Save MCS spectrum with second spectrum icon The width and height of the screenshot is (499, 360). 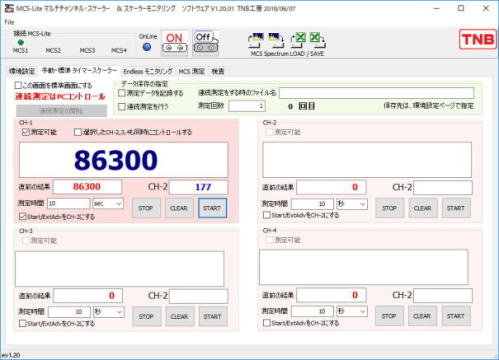[276, 40]
